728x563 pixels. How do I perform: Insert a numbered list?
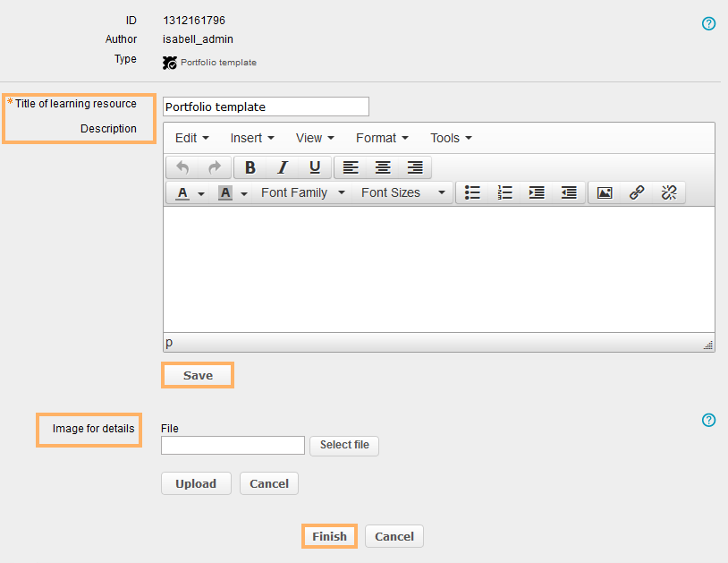(505, 192)
